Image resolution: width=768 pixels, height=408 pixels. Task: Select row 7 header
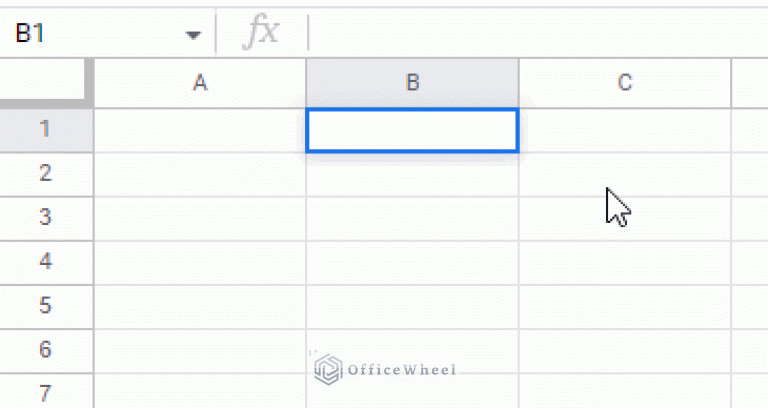47,391
